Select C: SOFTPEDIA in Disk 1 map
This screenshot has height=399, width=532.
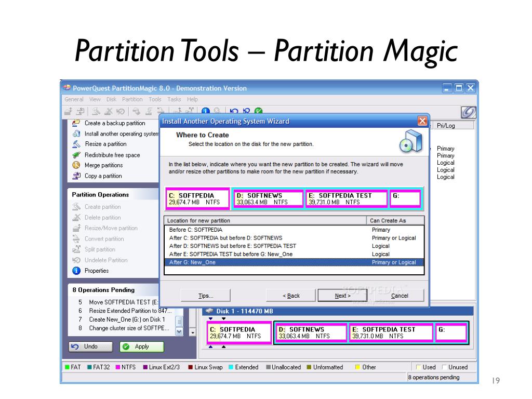click(x=239, y=332)
